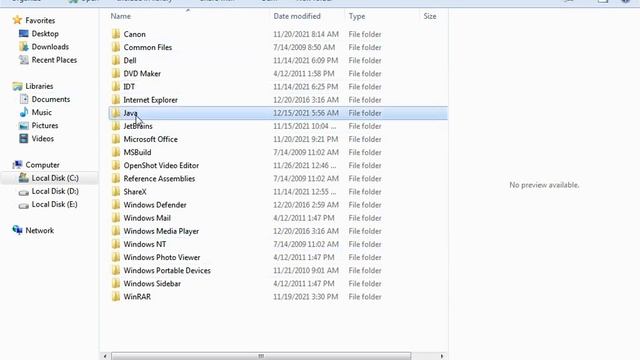Click the horizontal scrollbar thumb

tap(261, 356)
